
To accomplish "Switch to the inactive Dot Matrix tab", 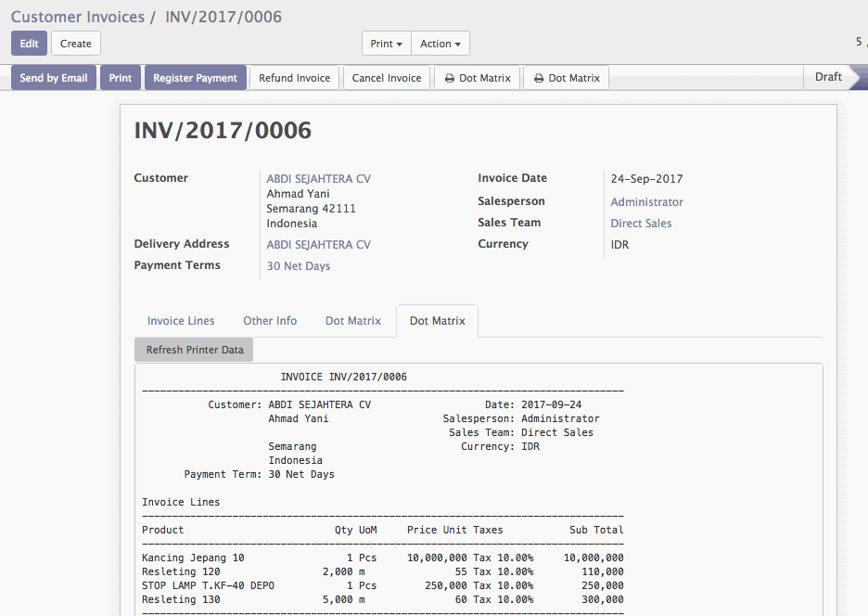I will point(353,321).
